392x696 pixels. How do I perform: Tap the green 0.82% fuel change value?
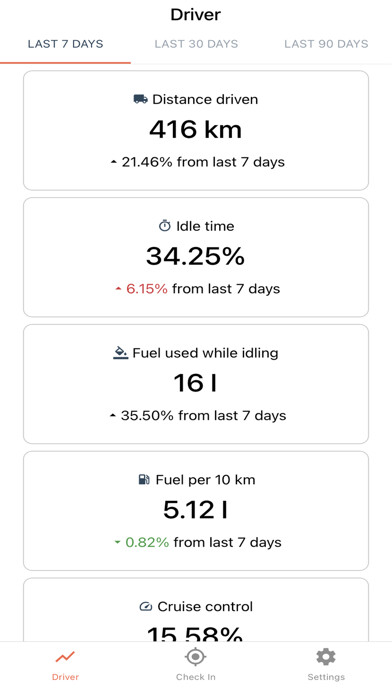(147, 542)
